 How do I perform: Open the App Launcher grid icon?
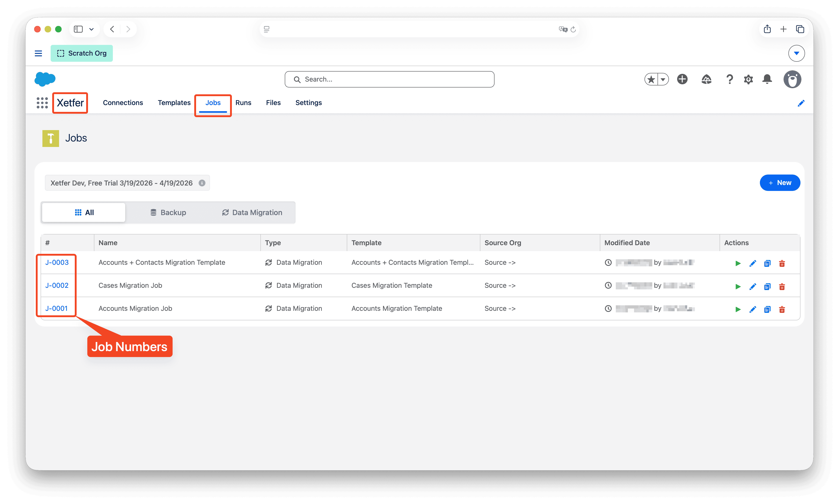42,103
